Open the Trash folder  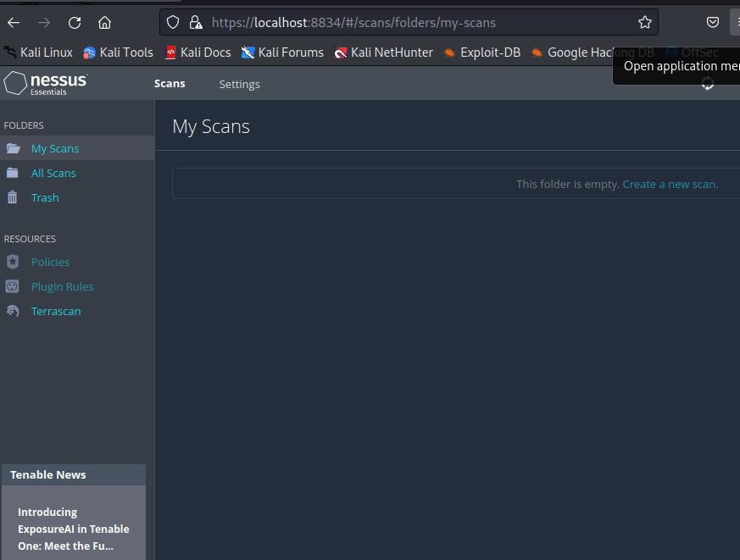(45, 197)
